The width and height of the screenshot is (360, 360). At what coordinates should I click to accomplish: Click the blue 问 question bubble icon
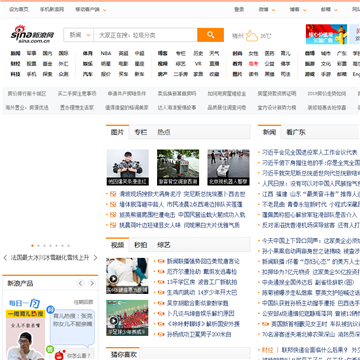point(50,309)
